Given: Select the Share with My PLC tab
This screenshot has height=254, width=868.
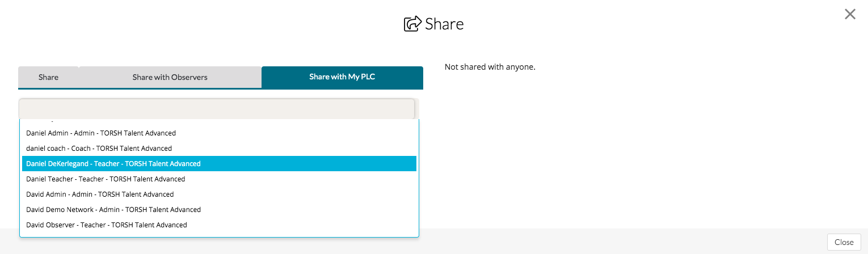Looking at the screenshot, I should (342, 77).
